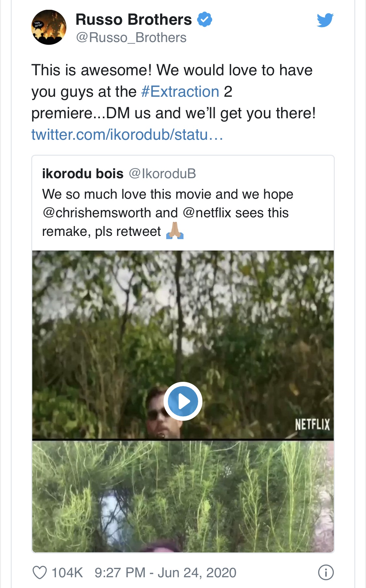
Task: Click the Twitter bird logo
Action: coord(325,20)
